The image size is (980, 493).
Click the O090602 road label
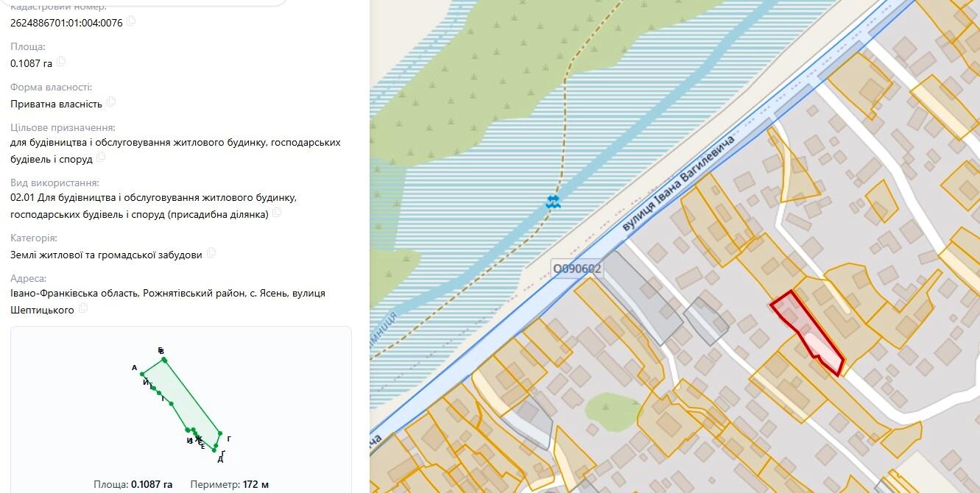577,269
